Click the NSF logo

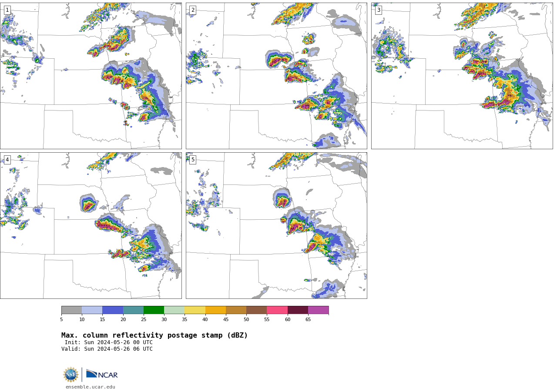70,375
